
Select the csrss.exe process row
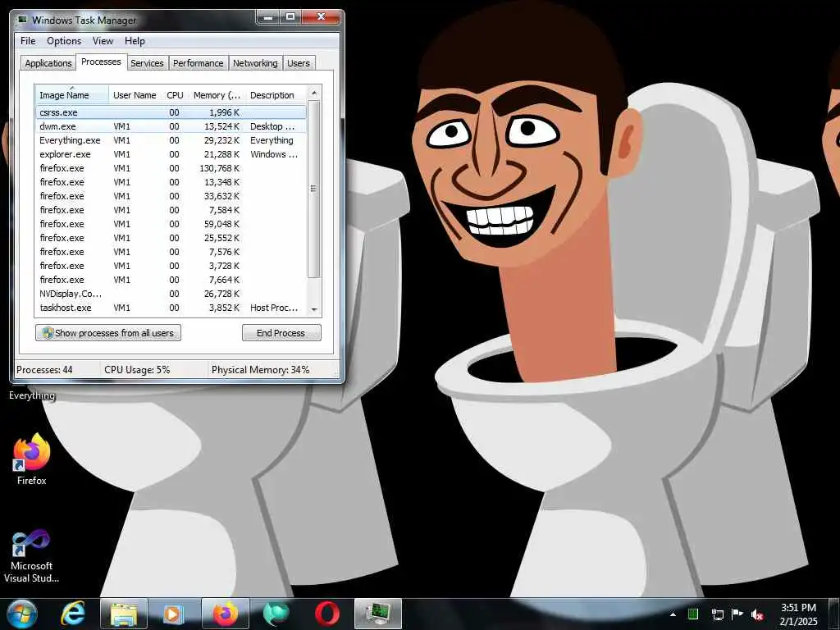tap(171, 112)
